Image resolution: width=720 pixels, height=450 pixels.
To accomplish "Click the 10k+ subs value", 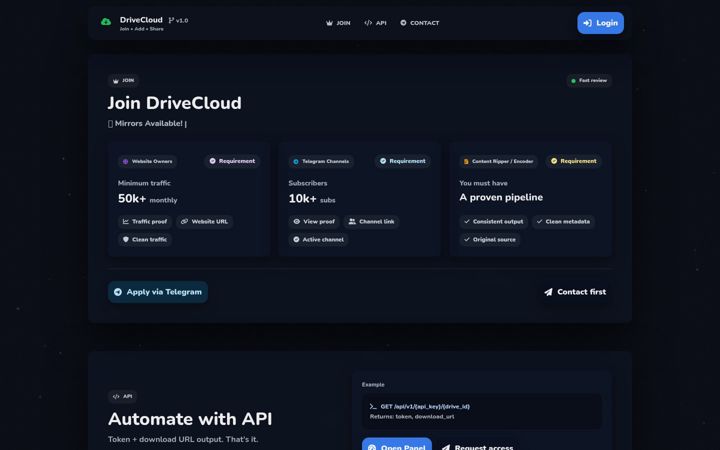I will (312, 199).
